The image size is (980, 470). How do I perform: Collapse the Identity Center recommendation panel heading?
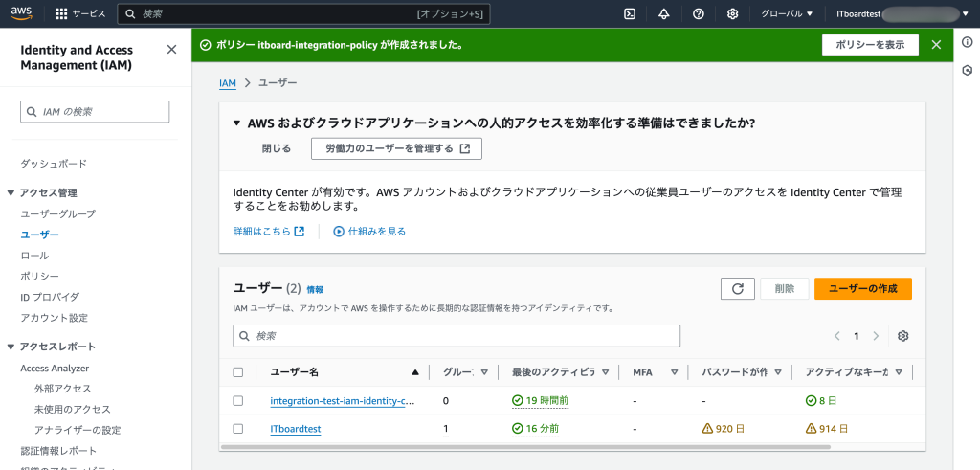click(x=237, y=123)
